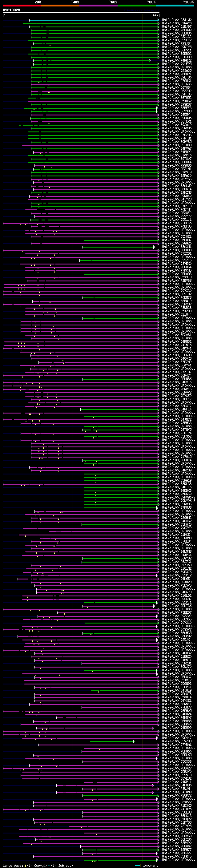Click the short green alignment bar of UniRef100_B3VZM8
The image size is (197, 868).
pyautogui.click(x=112, y=741)
